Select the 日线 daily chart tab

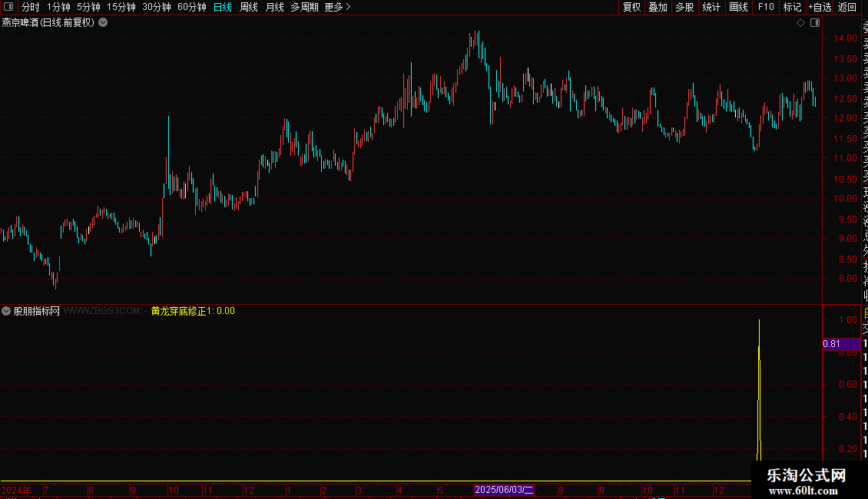(223, 7)
